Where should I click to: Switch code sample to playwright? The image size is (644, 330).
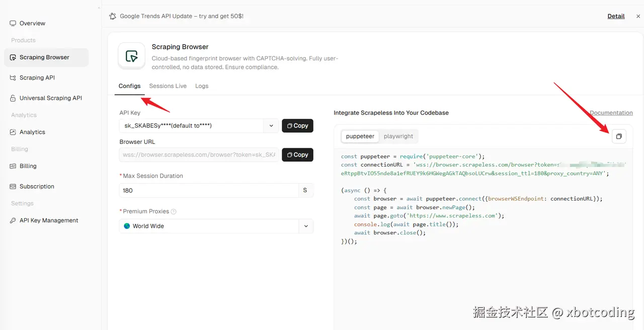tap(398, 136)
